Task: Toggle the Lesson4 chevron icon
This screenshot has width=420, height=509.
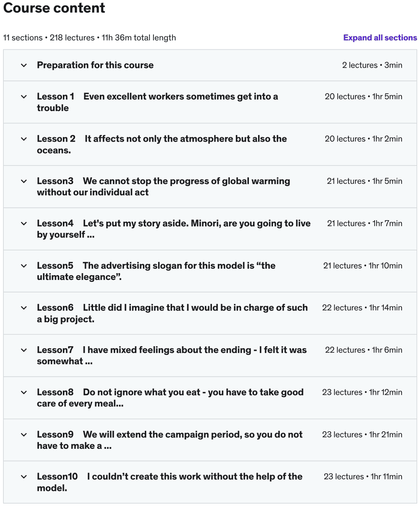Action: [x=24, y=223]
